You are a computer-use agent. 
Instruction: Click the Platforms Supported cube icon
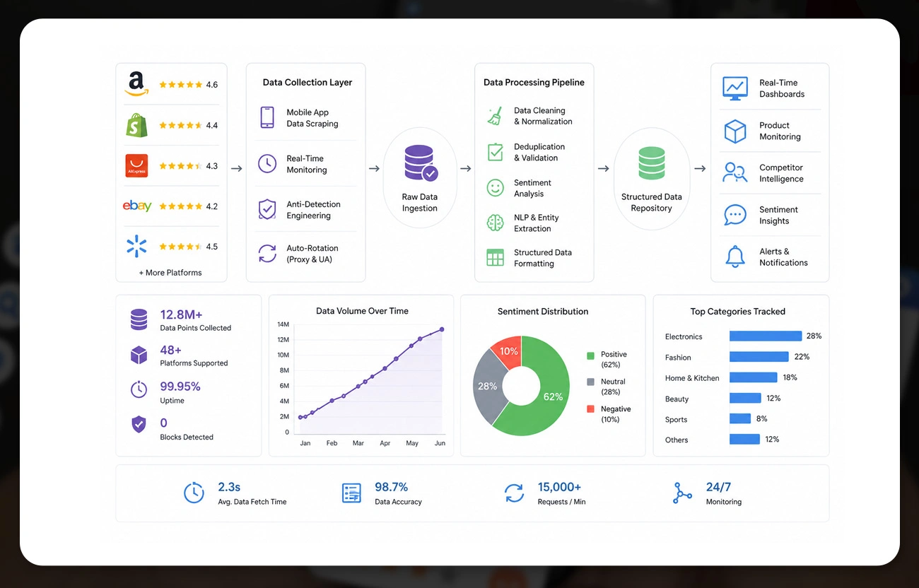coord(139,355)
